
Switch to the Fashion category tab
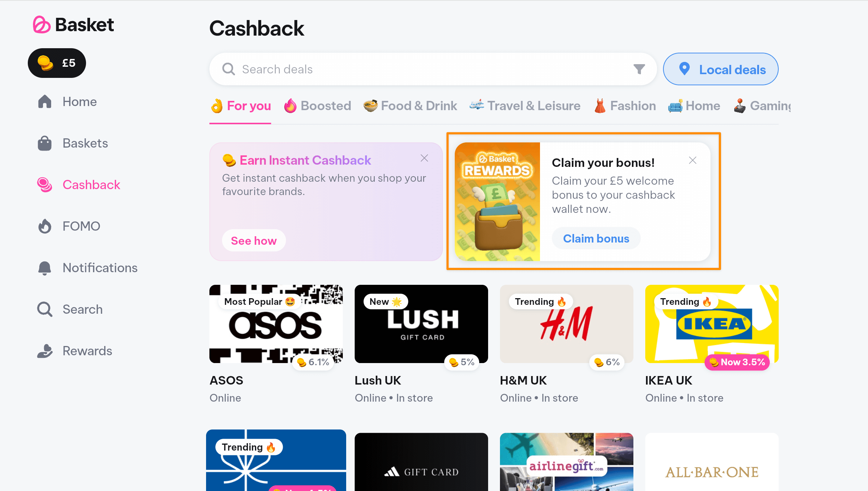click(x=625, y=106)
